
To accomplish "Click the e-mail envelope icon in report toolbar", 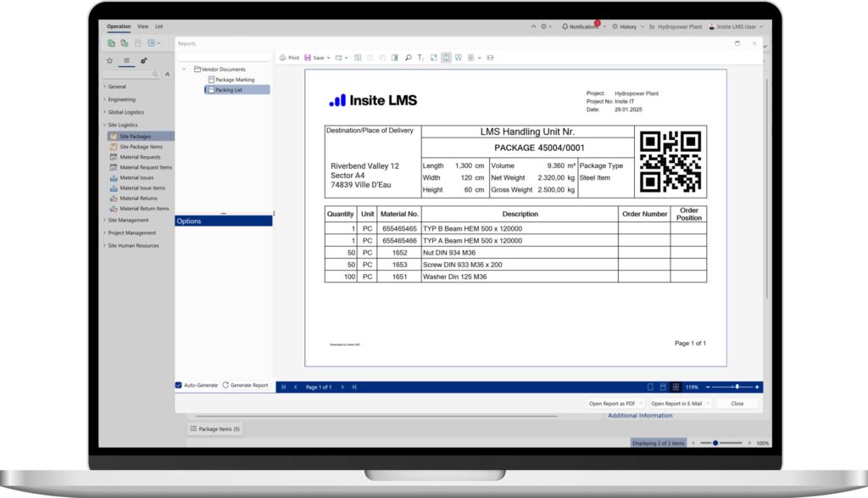I will pyautogui.click(x=338, y=58).
